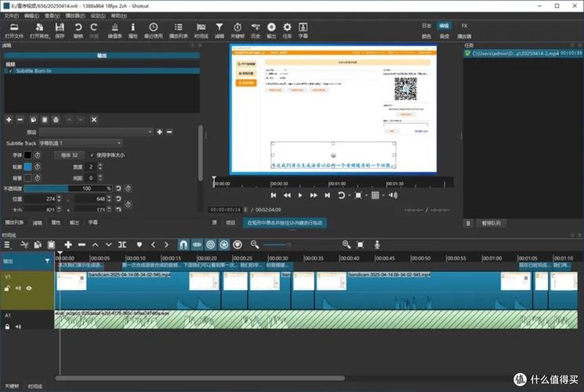
Task: Click the font button showing size 32
Action: (x=69, y=155)
